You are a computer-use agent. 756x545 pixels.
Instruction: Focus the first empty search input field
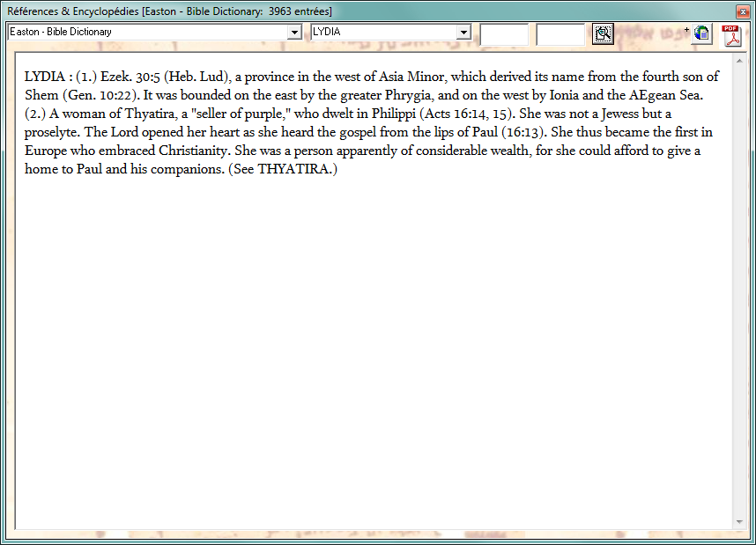504,34
